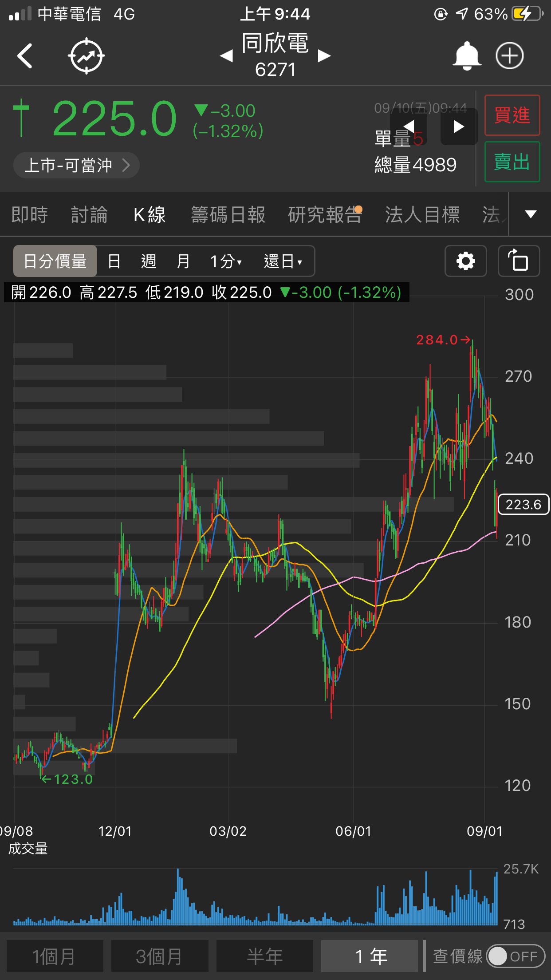Open price alert bell

tap(466, 56)
